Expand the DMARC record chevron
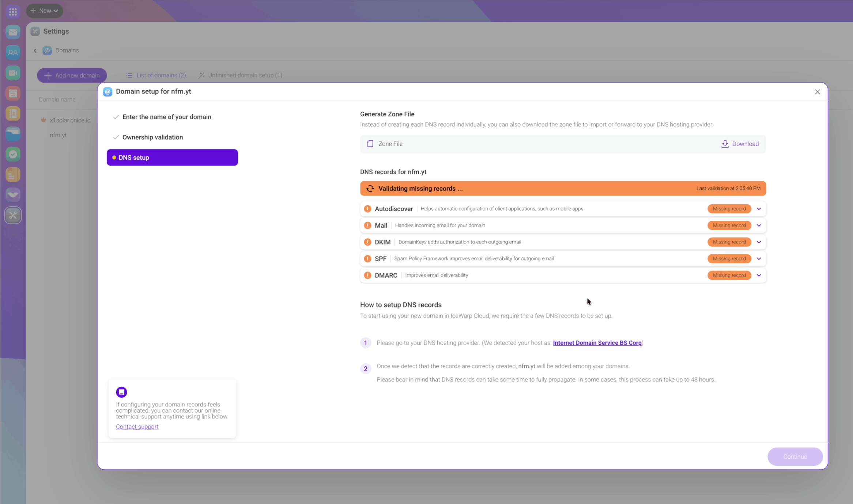Viewport: 853px width, 504px height. pos(759,276)
